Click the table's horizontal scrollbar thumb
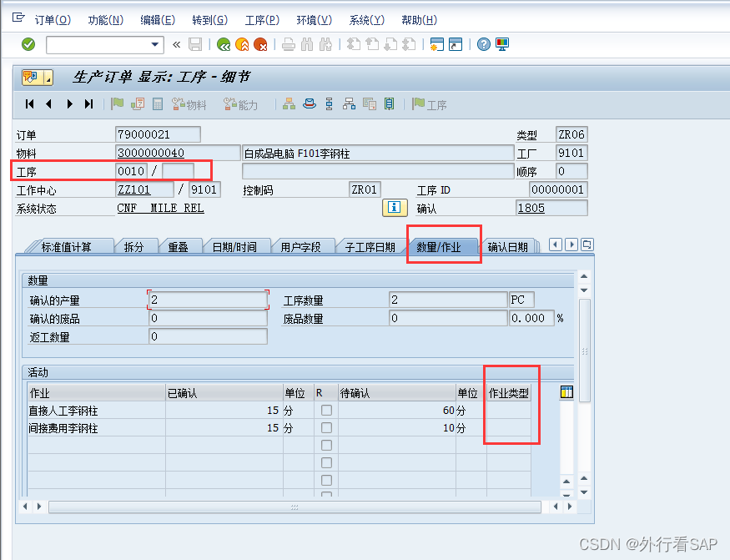Screen dimensions: 730x560 click(295, 507)
